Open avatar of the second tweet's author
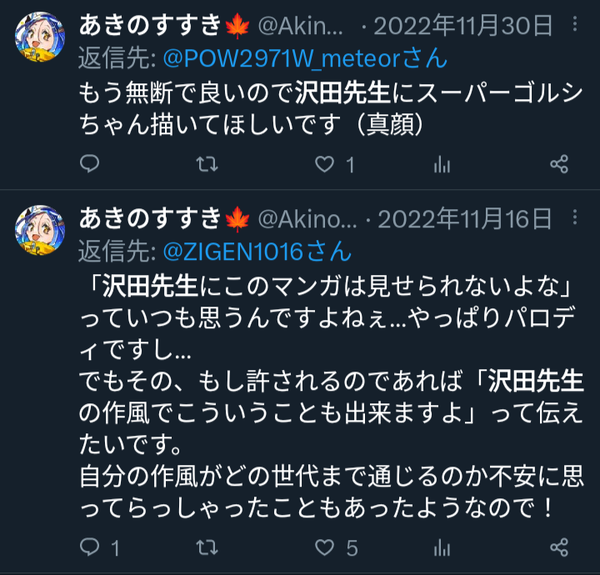Screen dimensions: 600x575 (x=39, y=230)
